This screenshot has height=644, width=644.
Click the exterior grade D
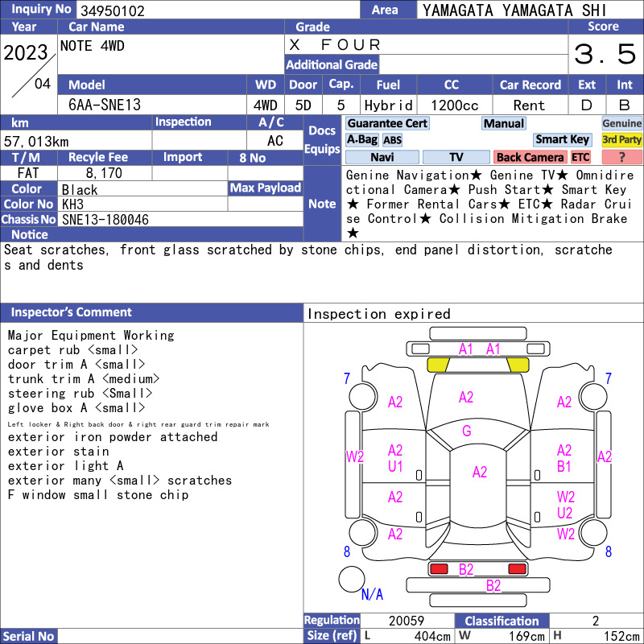(587, 105)
